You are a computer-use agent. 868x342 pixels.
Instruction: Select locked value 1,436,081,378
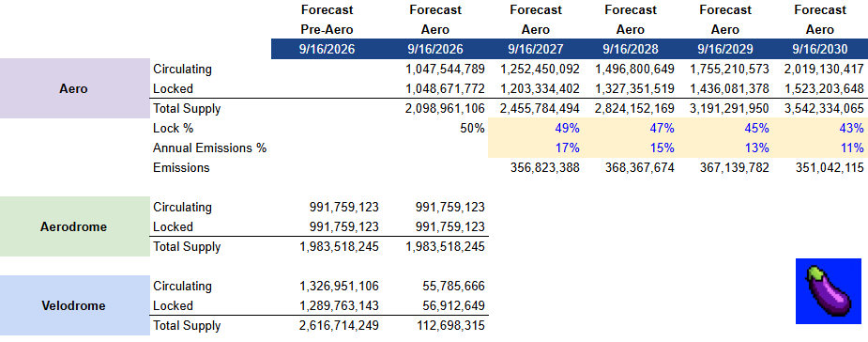pos(729,88)
